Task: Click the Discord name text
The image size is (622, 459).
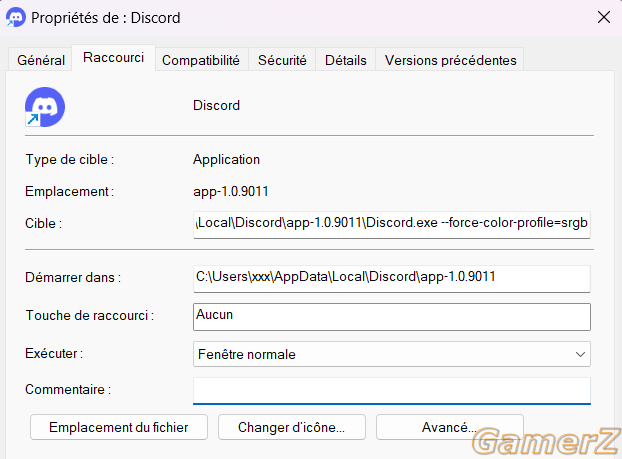Action: tap(216, 106)
